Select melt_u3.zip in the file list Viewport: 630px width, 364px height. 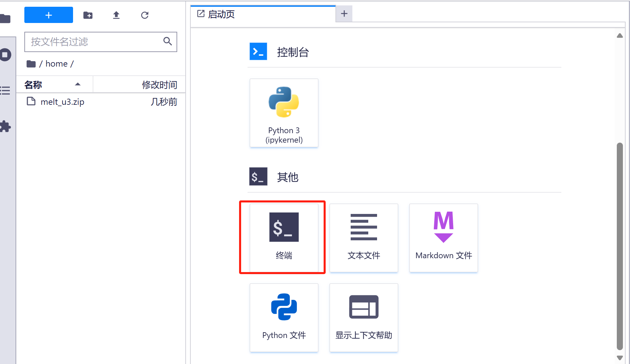[x=63, y=102]
